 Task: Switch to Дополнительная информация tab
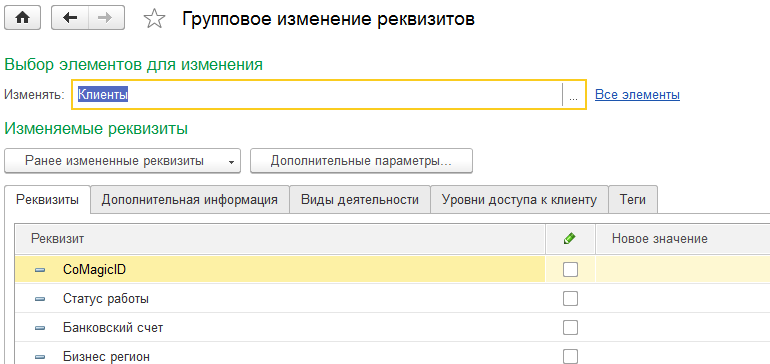tap(190, 200)
